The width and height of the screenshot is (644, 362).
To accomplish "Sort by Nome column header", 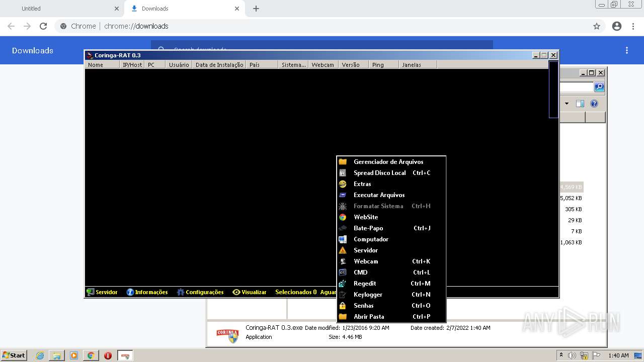I will click(x=103, y=65).
